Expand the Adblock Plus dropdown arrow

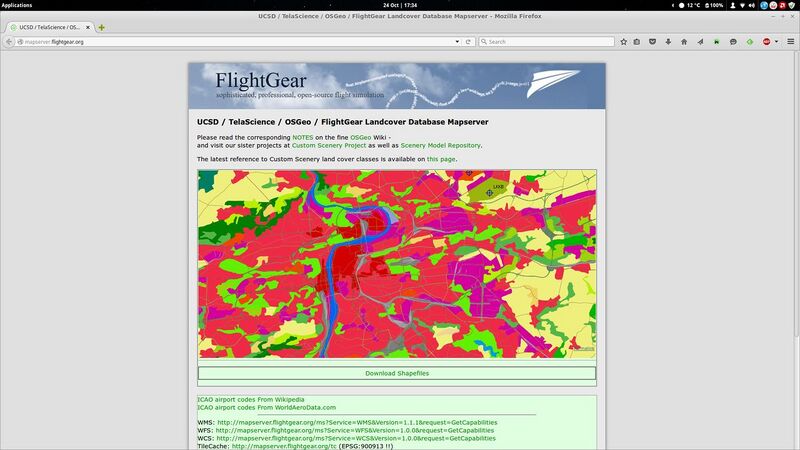pos(777,42)
